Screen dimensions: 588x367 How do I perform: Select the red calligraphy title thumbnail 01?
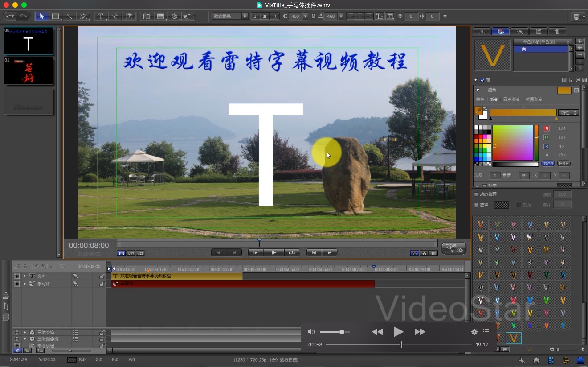(29, 70)
